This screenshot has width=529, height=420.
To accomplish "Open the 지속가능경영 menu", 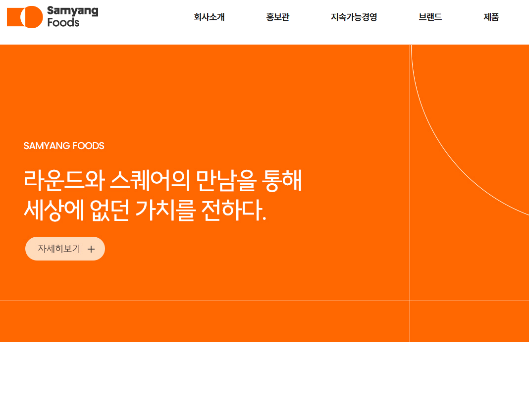I will tap(354, 17).
